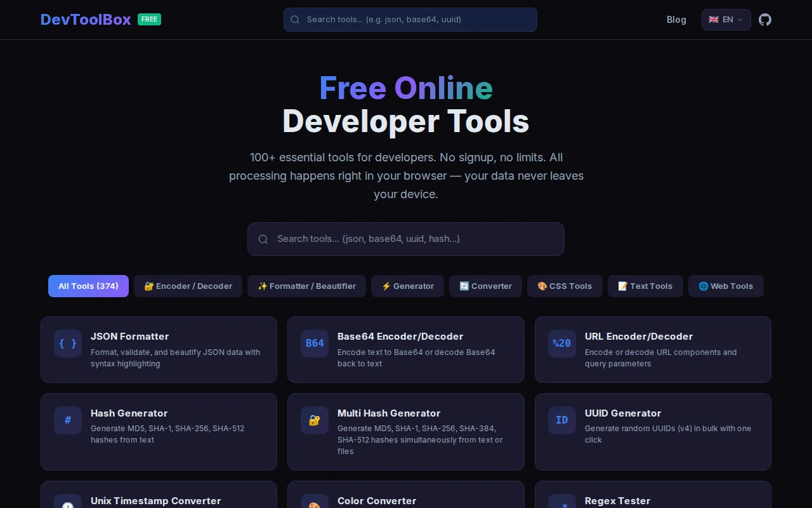Go to DevToolBox home logo
The image size is (812, 508).
86,20
